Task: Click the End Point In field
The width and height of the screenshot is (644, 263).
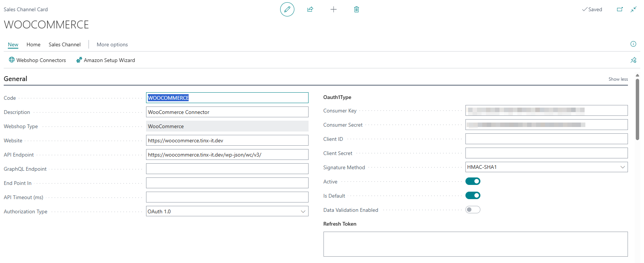Action: 227,183
